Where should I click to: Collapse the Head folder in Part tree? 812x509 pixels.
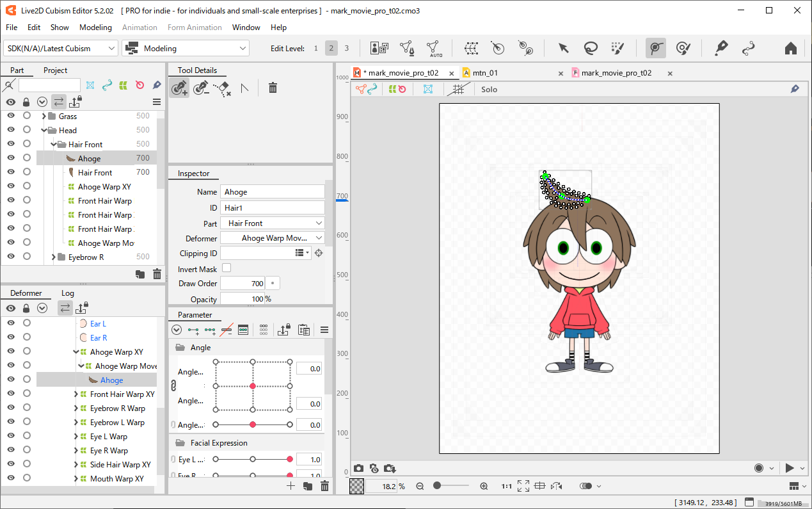coord(44,130)
